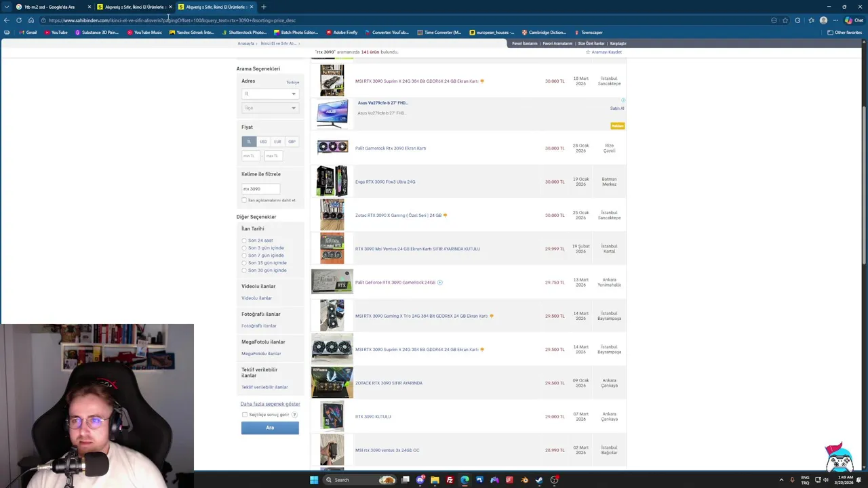The height and width of the screenshot is (488, 868).
Task: Open Fotoğraflı ilanlar filter link
Action: coord(259,326)
